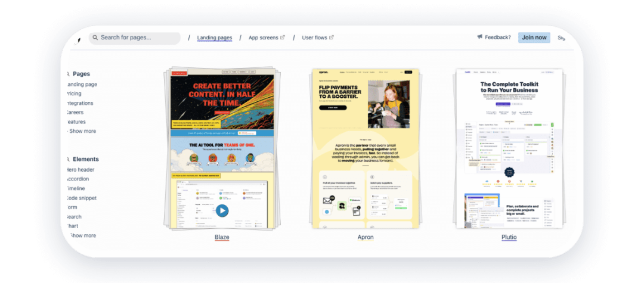Click the Feedback megaphone icon
Viewport: 644px width, 283px height.
click(479, 38)
